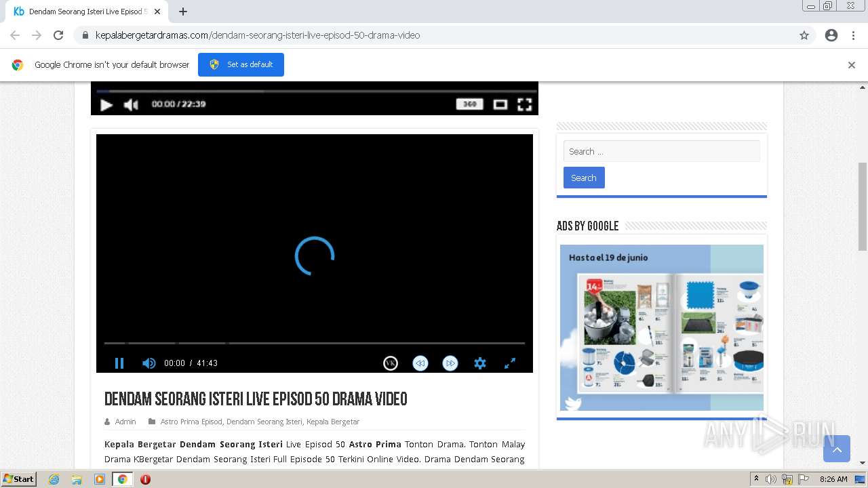Open the Action Center flag icon

pos(804,479)
